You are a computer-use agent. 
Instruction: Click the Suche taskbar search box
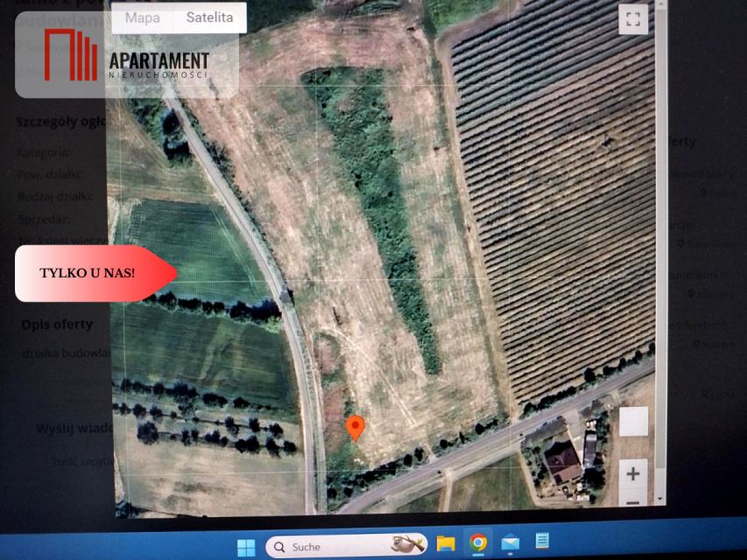pos(333,547)
